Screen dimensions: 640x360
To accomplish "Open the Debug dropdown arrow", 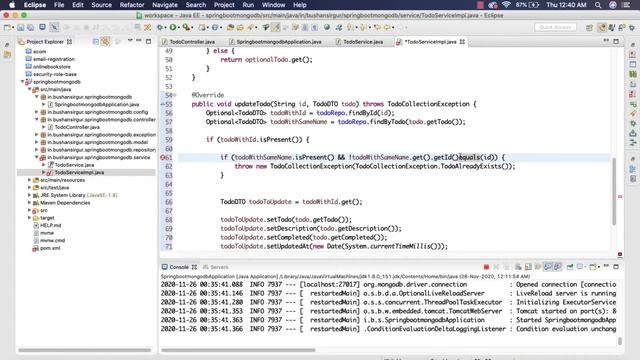I will point(165,28).
